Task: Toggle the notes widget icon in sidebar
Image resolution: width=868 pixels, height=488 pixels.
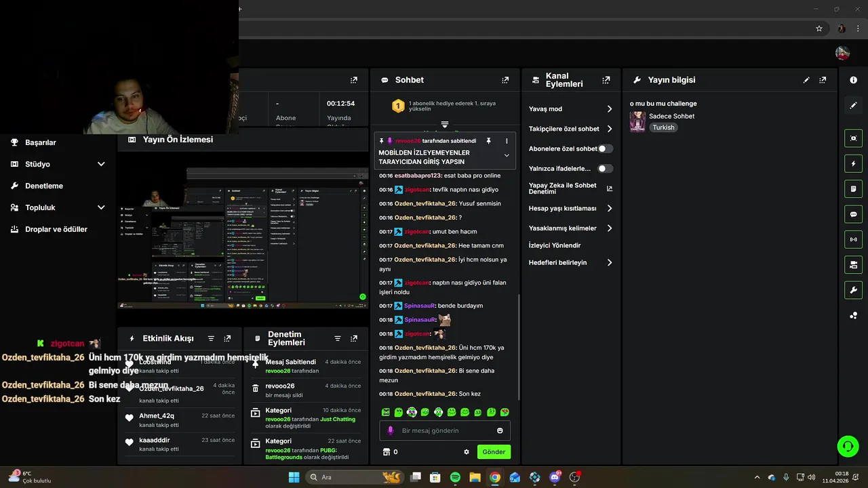Action: [x=853, y=188]
